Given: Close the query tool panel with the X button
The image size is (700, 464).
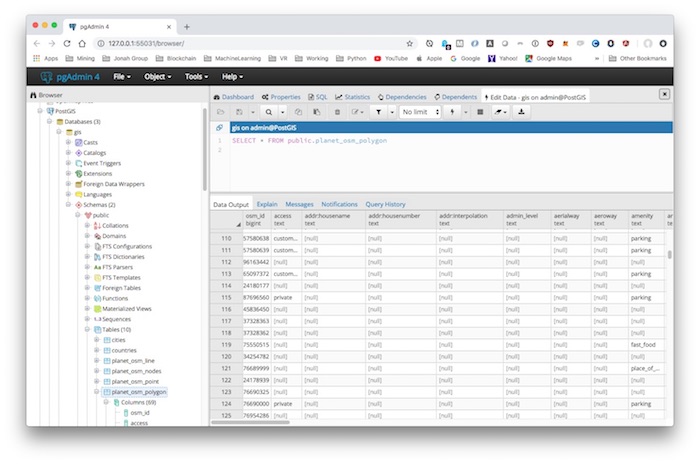Looking at the screenshot, I should pos(664,94).
